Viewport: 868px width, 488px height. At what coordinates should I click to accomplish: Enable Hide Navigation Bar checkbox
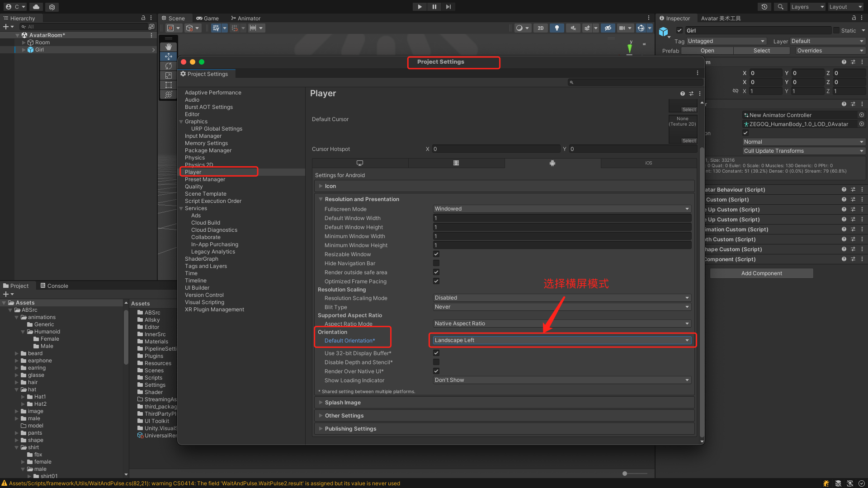click(436, 263)
